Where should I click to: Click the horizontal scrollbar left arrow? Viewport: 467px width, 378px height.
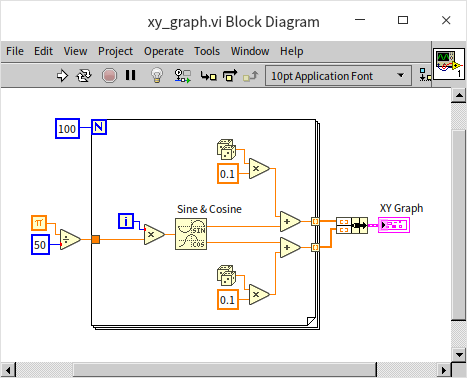[8, 370]
